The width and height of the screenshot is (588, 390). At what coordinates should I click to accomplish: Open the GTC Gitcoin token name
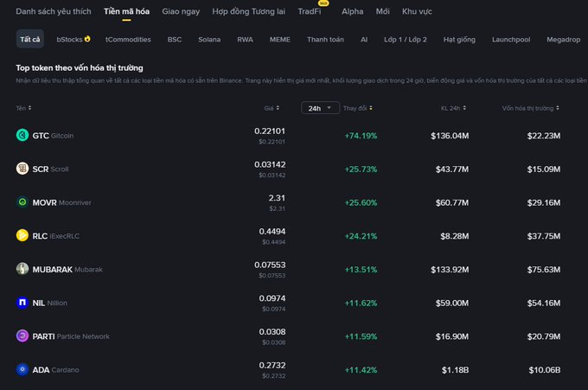pyautogui.click(x=53, y=136)
